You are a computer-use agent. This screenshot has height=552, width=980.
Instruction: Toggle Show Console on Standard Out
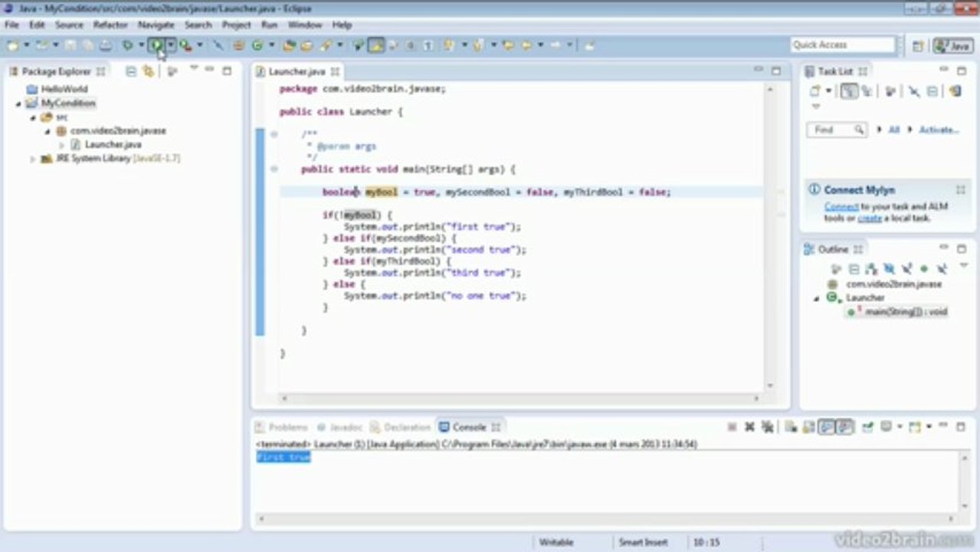pyautogui.click(x=826, y=427)
